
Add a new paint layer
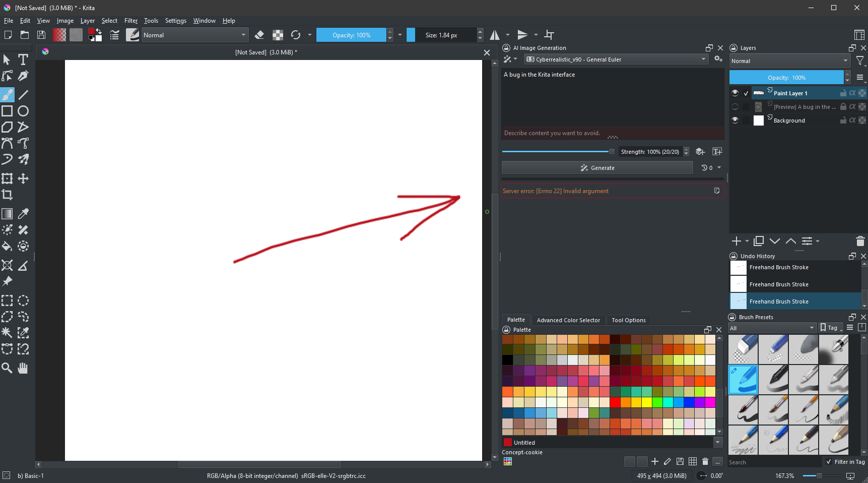point(737,241)
